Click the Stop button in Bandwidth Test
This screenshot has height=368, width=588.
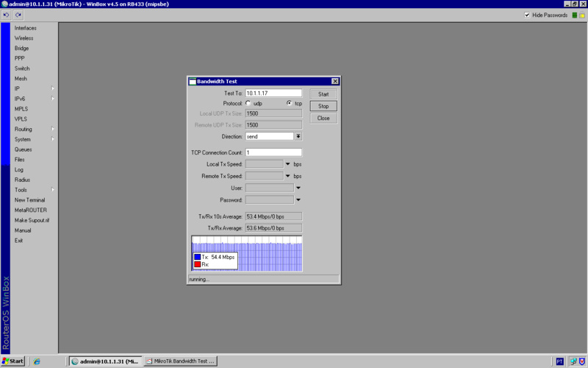click(323, 106)
